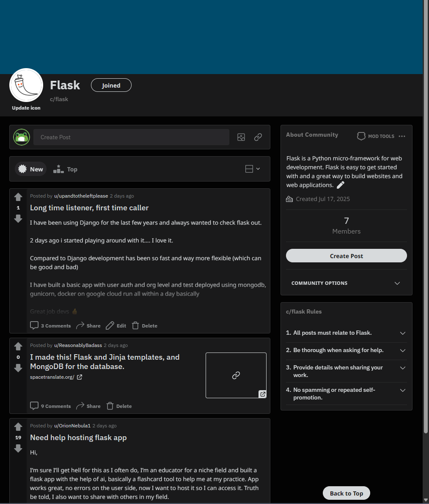This screenshot has width=429, height=504.
Task: Click 'Created Jul 17, 2025' text
Action: [x=323, y=199]
